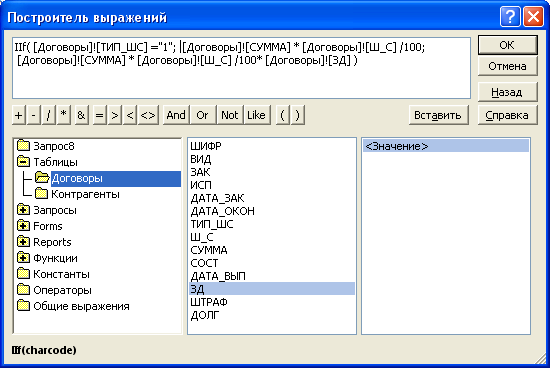This screenshot has width=550, height=368.
Task: Click the question mark help icon
Action: click(x=510, y=16)
